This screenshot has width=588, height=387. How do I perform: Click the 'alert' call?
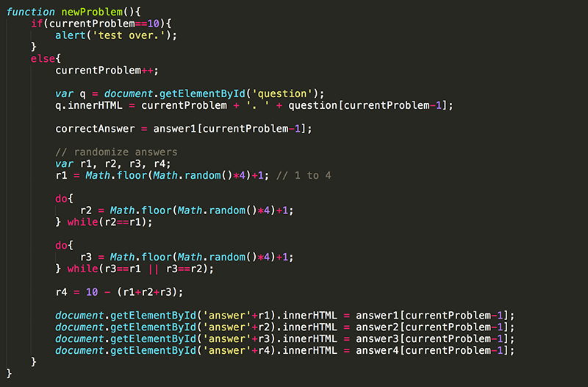[71, 35]
